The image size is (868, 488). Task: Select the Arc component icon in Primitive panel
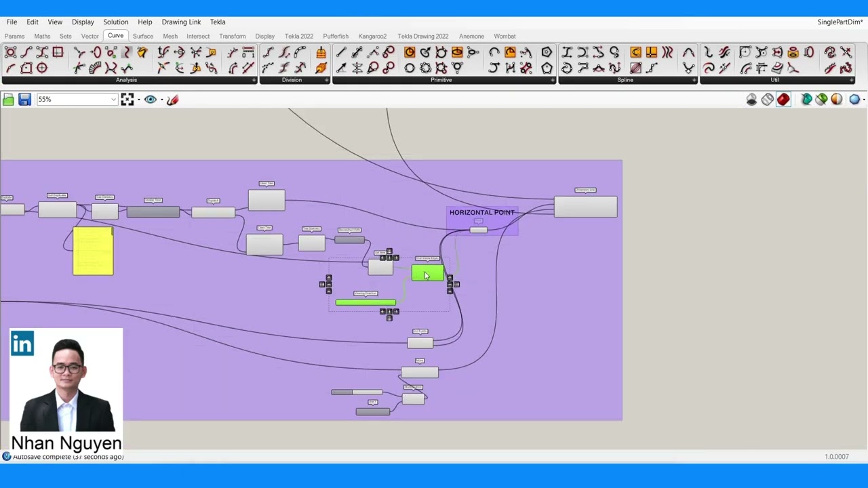(494, 52)
